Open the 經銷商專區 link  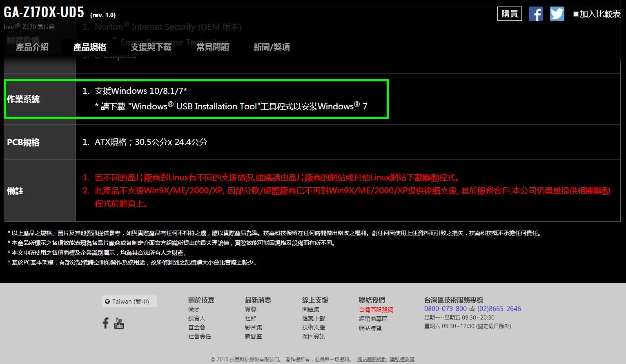(x=373, y=319)
